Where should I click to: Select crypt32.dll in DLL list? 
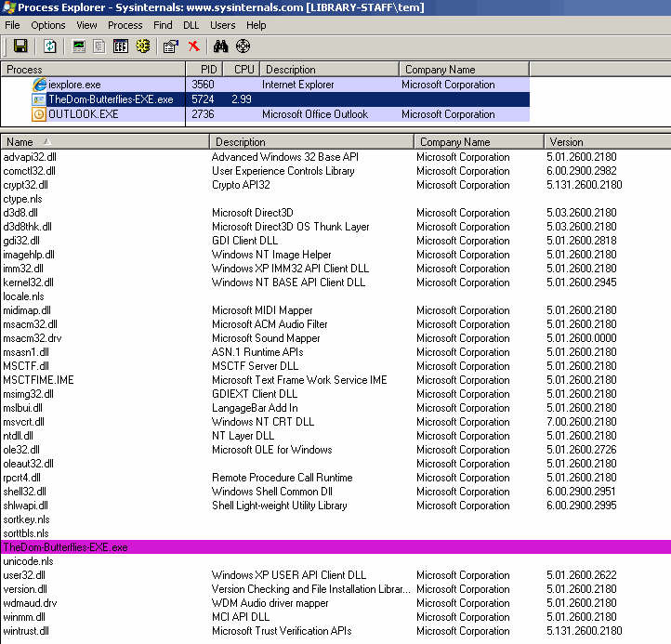[x=25, y=185]
